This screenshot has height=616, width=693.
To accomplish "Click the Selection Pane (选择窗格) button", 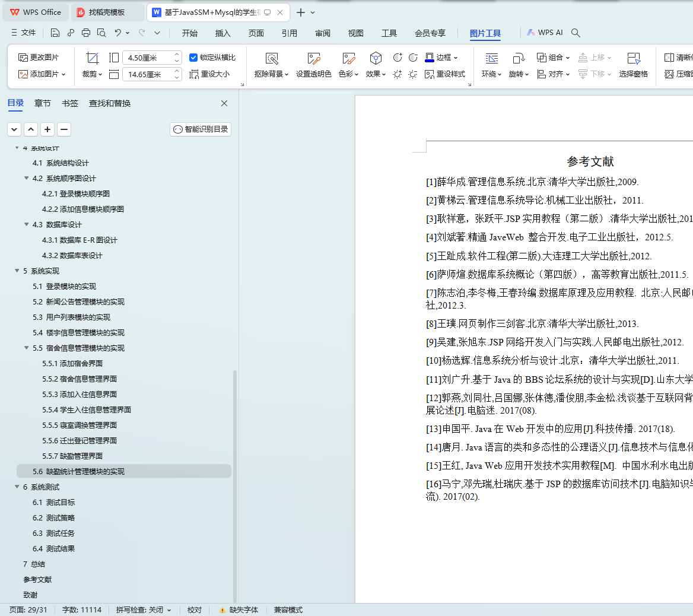I will [x=633, y=65].
